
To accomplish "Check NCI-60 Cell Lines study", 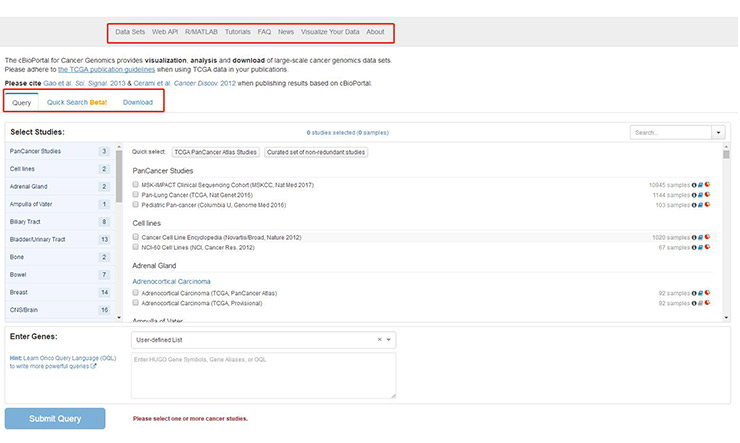I will 135,247.
